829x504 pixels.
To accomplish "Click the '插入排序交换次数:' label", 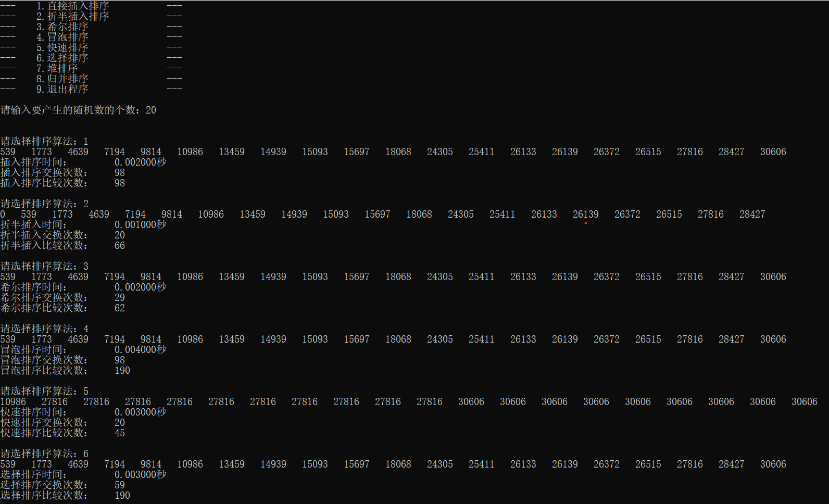I will [44, 172].
